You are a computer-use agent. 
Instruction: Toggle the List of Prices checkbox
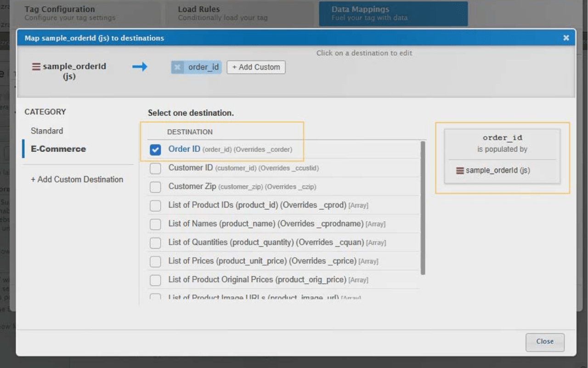click(155, 261)
